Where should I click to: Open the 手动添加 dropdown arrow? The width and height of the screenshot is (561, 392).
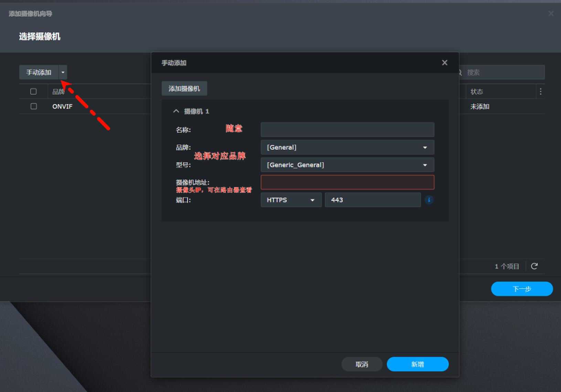click(x=63, y=72)
